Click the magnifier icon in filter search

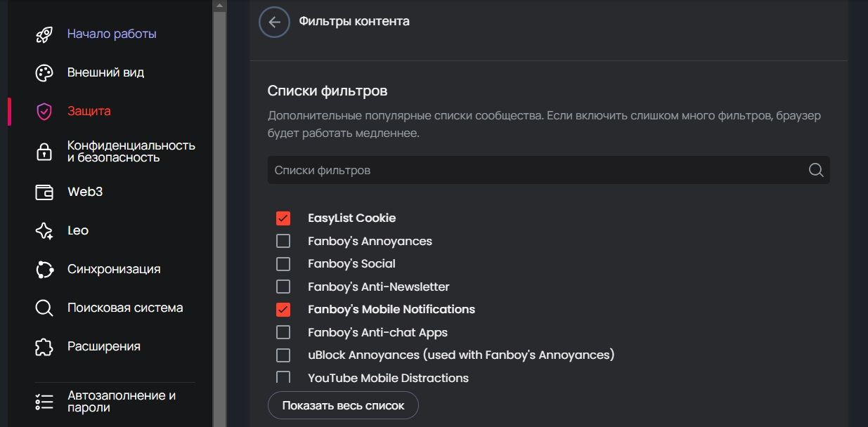pyautogui.click(x=815, y=170)
